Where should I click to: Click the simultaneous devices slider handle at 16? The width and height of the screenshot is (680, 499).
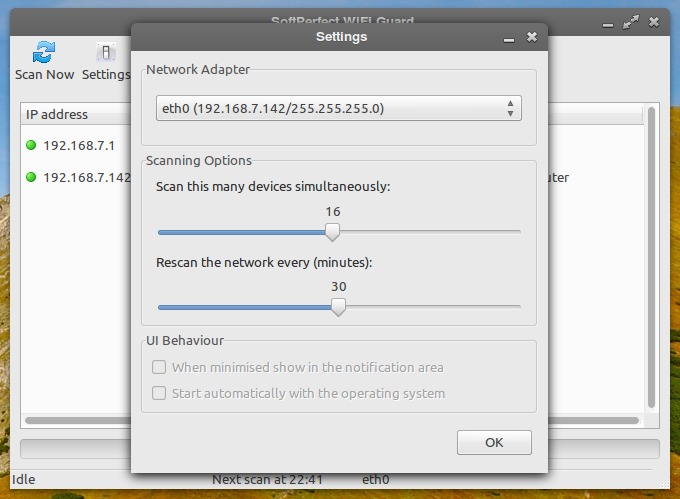(x=333, y=232)
